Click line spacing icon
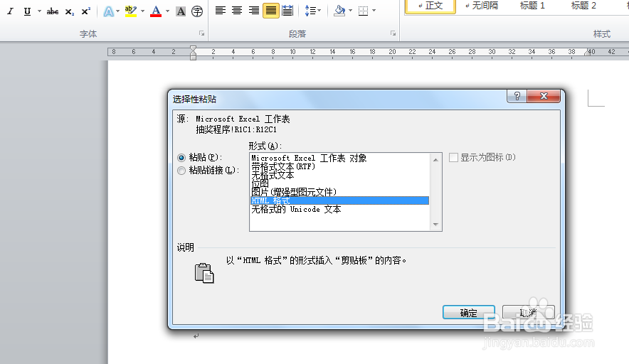 coord(310,11)
